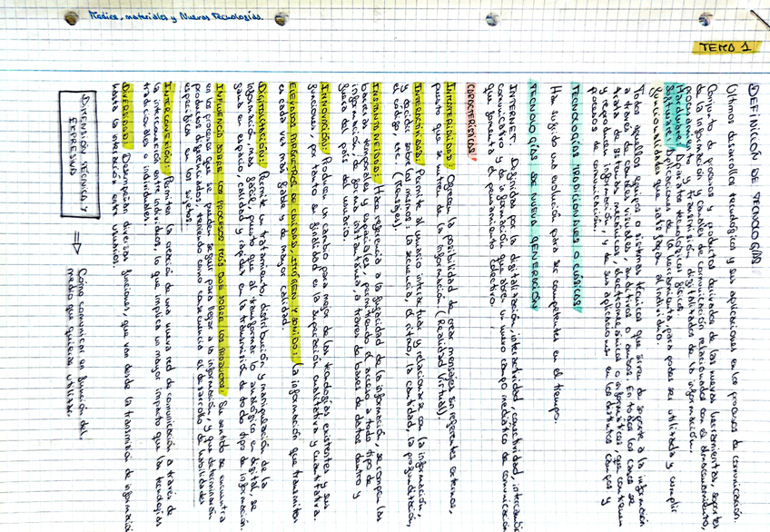Click the word "INTERNET" starting its paragraph

click(x=512, y=115)
